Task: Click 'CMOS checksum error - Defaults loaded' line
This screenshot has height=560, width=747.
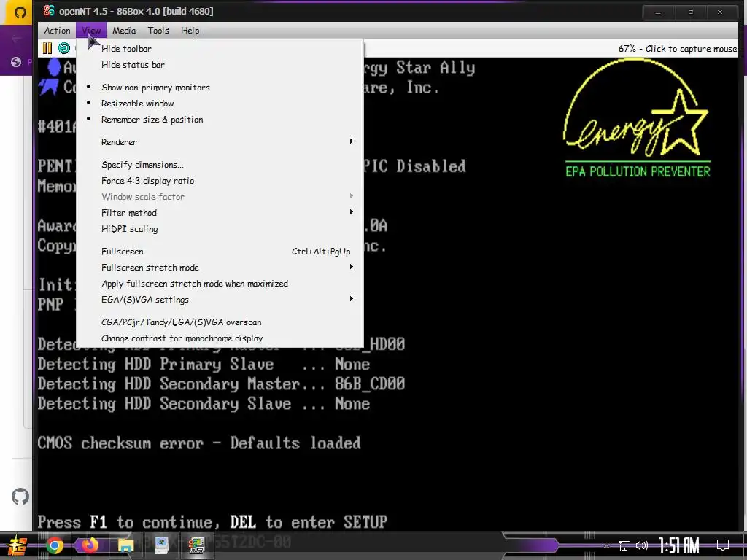Action: tap(199, 443)
